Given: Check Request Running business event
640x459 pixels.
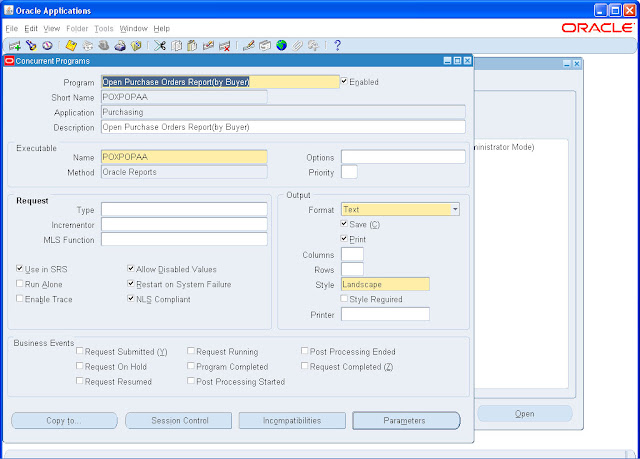Looking at the screenshot, I should pyautogui.click(x=191, y=351).
